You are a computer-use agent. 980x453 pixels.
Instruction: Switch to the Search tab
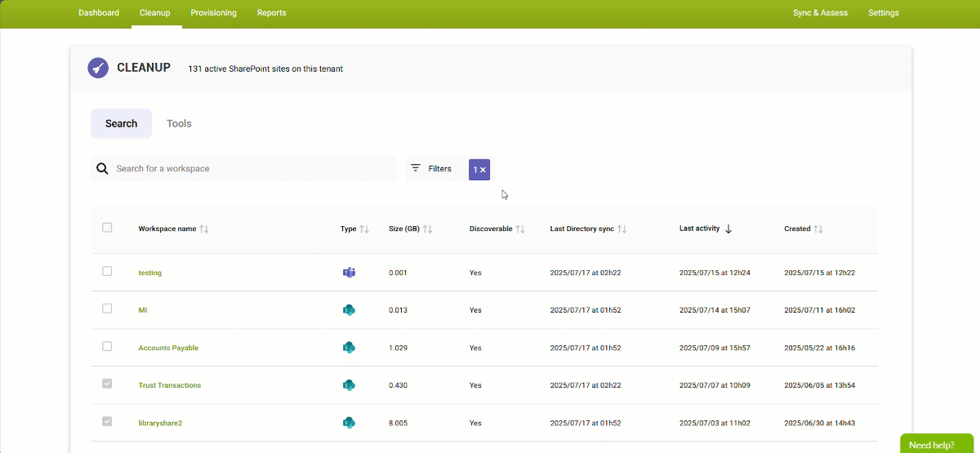coord(121,123)
